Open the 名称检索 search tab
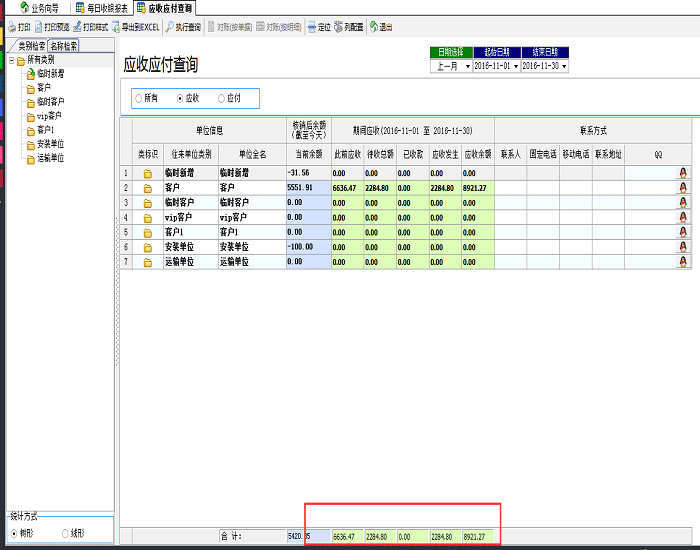This screenshot has width=700, height=550. point(64,46)
